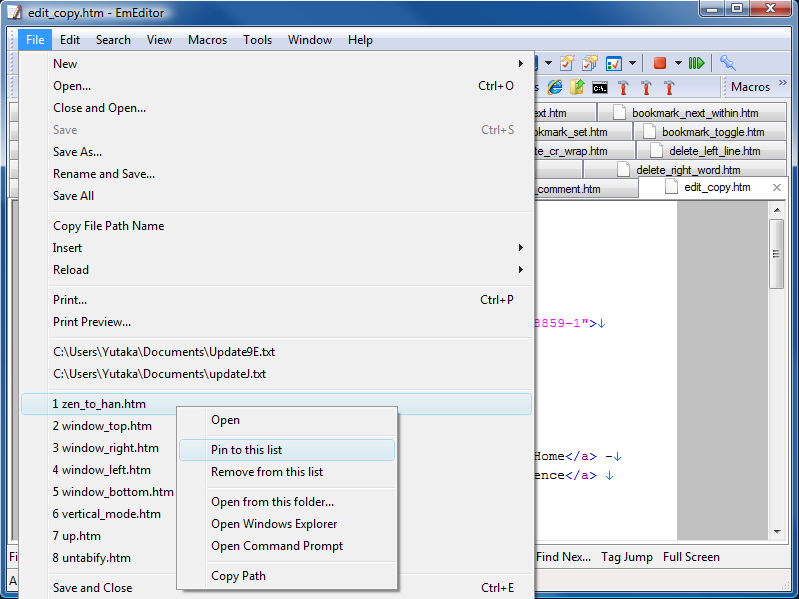Image resolution: width=799 pixels, height=599 pixels.
Task: Click Open in the context menu
Action: pyautogui.click(x=287, y=420)
